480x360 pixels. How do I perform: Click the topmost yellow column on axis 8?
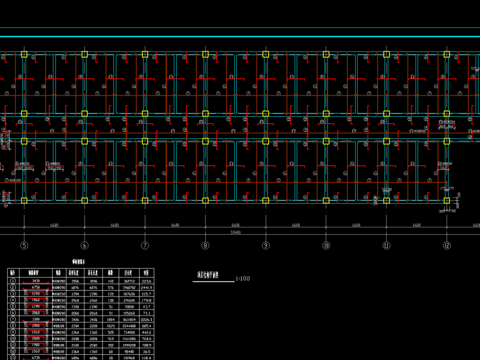[x=205, y=54]
